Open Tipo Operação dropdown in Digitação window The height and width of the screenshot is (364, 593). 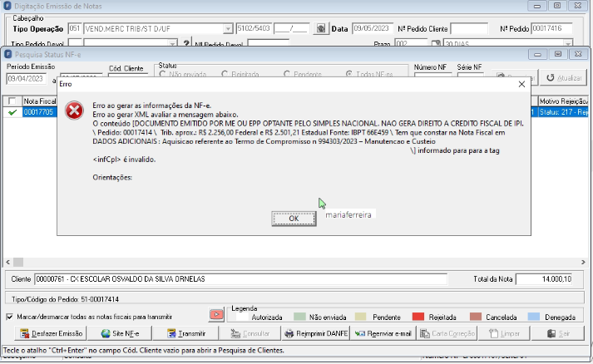pyautogui.click(x=228, y=29)
